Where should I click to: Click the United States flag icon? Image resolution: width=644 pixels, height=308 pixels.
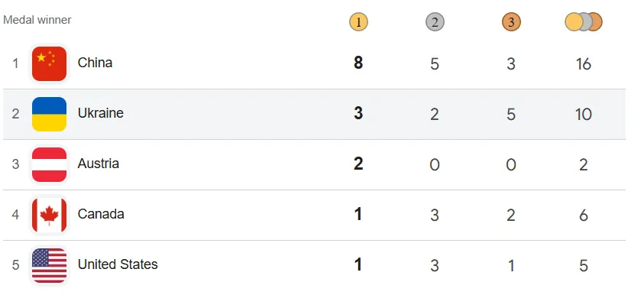49,265
